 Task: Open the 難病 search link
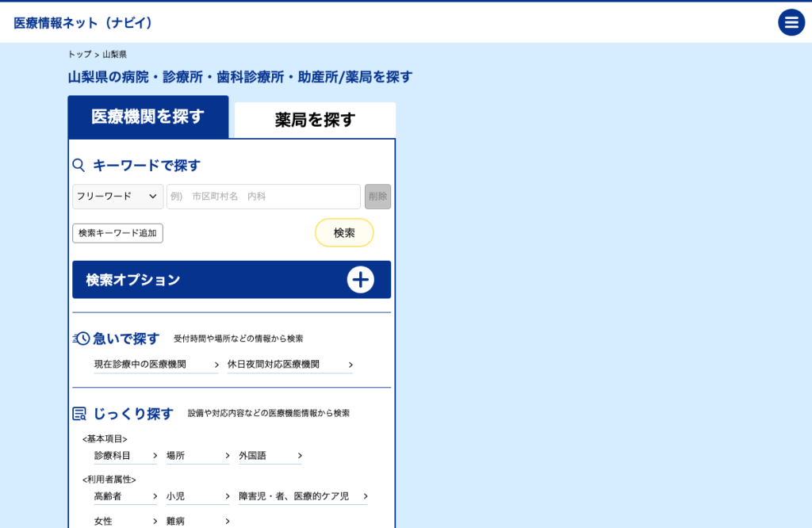point(197,521)
